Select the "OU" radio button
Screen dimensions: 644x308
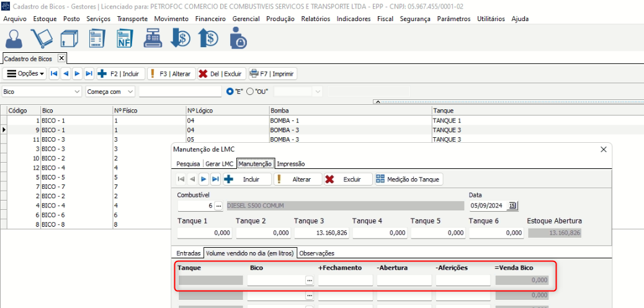(x=250, y=92)
